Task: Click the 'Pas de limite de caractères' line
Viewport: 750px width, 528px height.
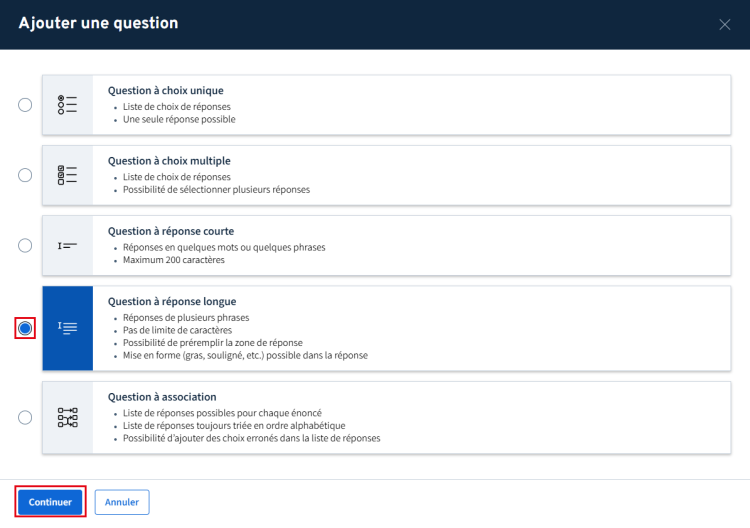Action: coord(177,330)
